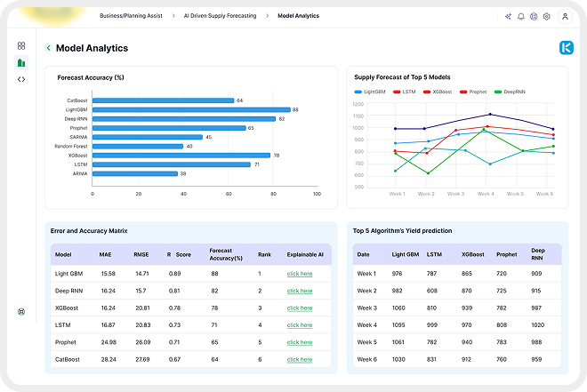The width and height of the screenshot is (587, 392).
Task: Click the support icon at sidebar bottom
Action: coord(21,311)
